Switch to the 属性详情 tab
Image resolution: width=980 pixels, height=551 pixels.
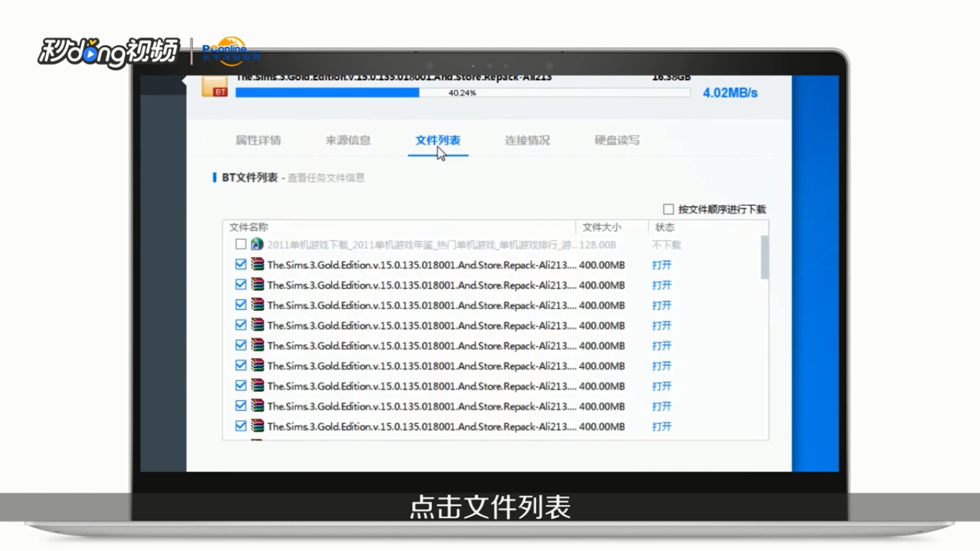[258, 141]
